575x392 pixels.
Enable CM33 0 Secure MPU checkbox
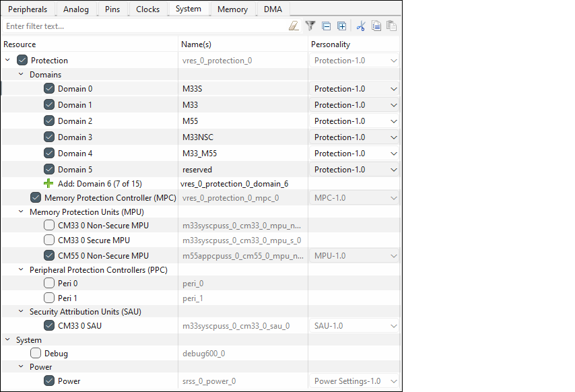[x=49, y=240]
